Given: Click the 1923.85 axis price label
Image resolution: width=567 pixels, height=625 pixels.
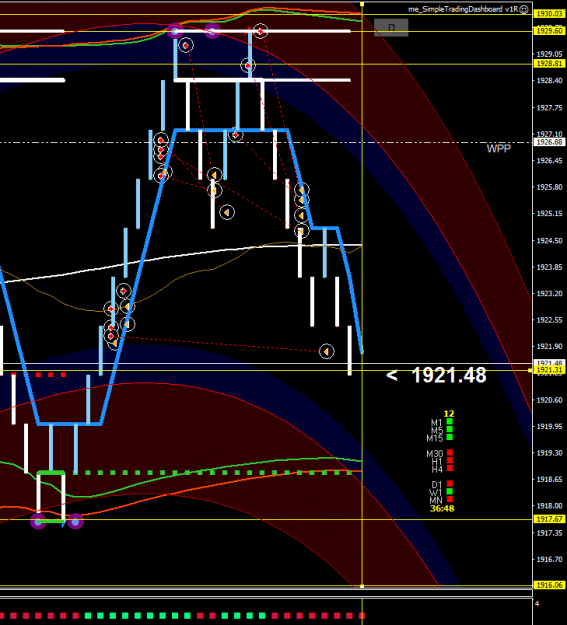Looking at the screenshot, I should coord(549,267).
